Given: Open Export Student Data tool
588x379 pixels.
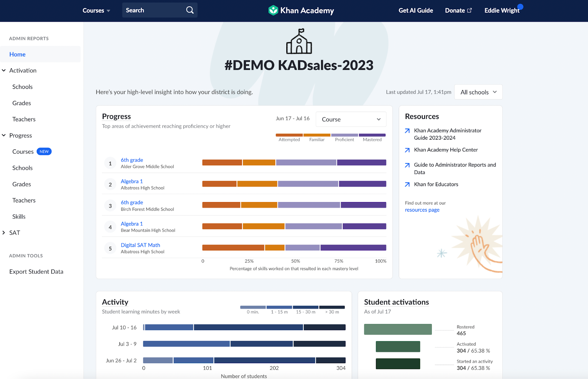Looking at the screenshot, I should (36, 271).
